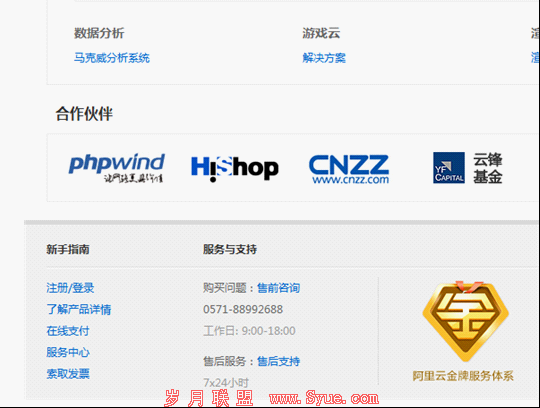Open the 马克威分析系统 link
The width and height of the screenshot is (540, 408).
[112, 57]
